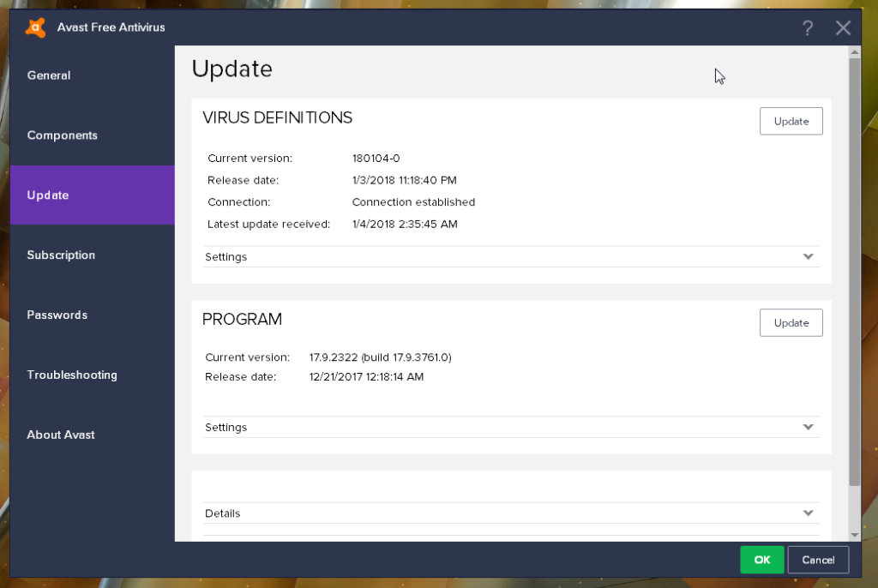Click the scrollbar down arrow
This screenshot has width=878, height=588.
(x=855, y=536)
